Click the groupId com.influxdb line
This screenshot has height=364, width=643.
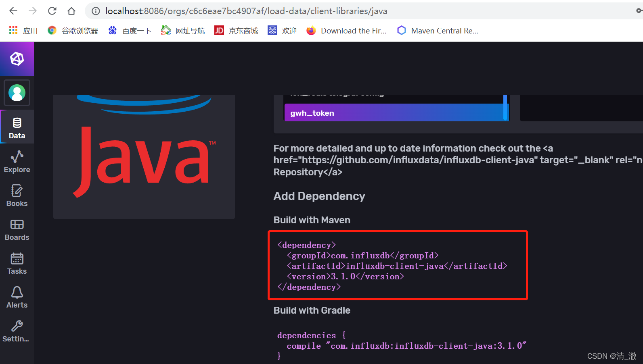click(x=362, y=256)
